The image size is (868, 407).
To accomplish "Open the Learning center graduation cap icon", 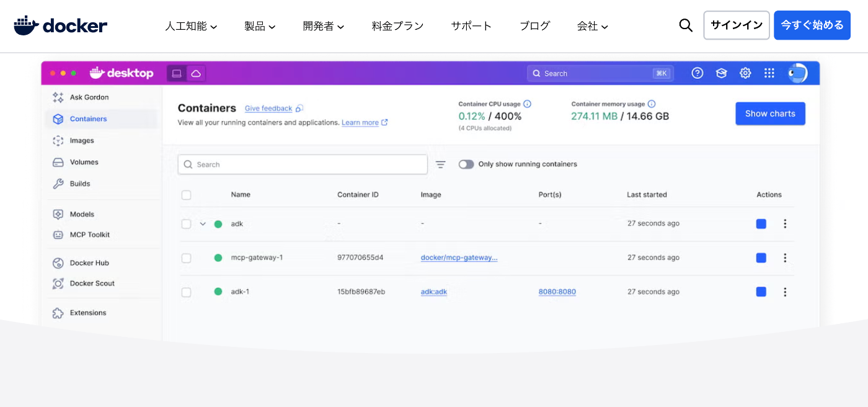I will pos(721,73).
